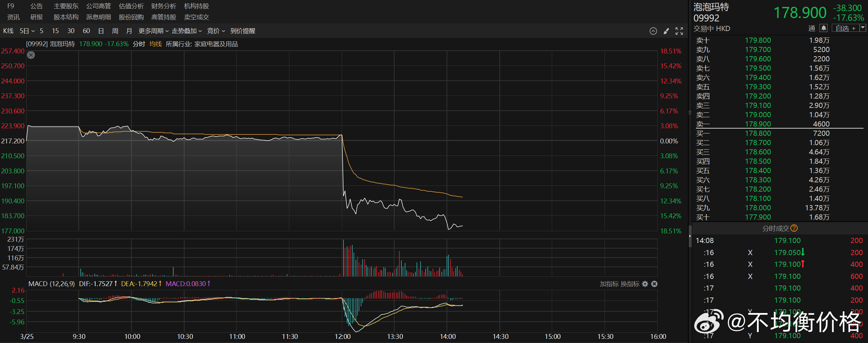Click the panel splitter arrow beside 分时成交

click(690, 236)
